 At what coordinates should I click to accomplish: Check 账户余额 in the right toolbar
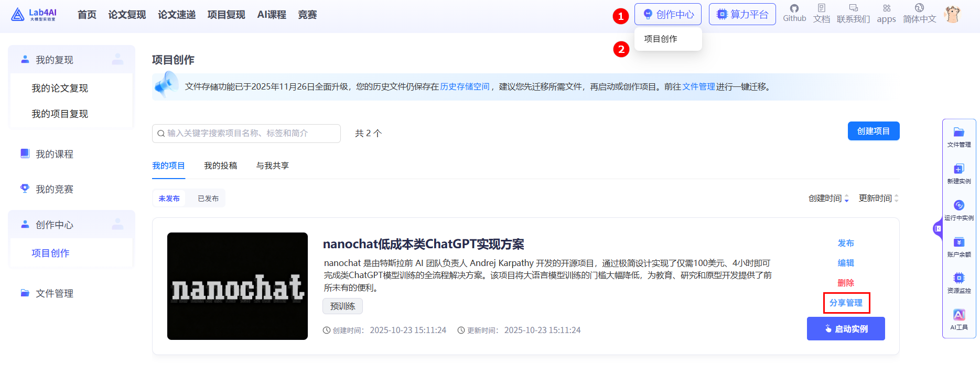pyautogui.click(x=959, y=247)
